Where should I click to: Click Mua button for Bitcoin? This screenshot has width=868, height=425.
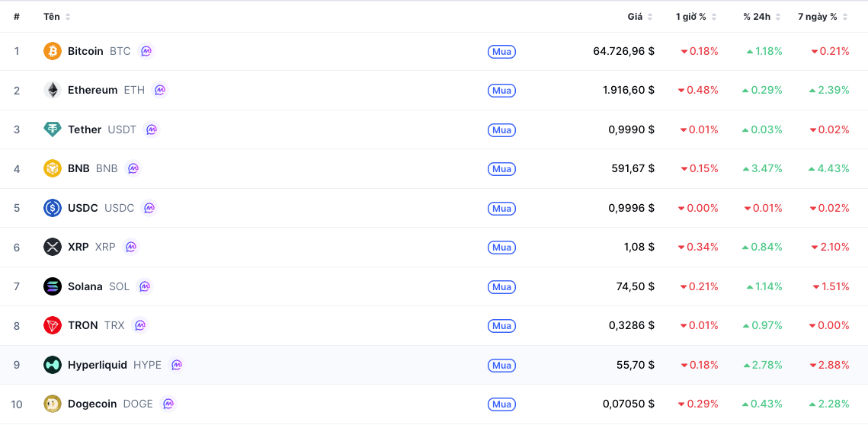coord(501,52)
